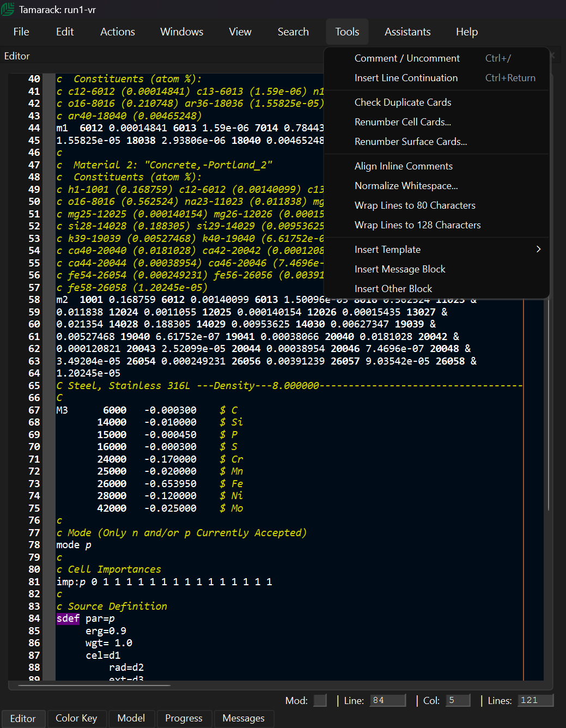Select Insert Line Continuation
The width and height of the screenshot is (566, 728).
pos(436,78)
